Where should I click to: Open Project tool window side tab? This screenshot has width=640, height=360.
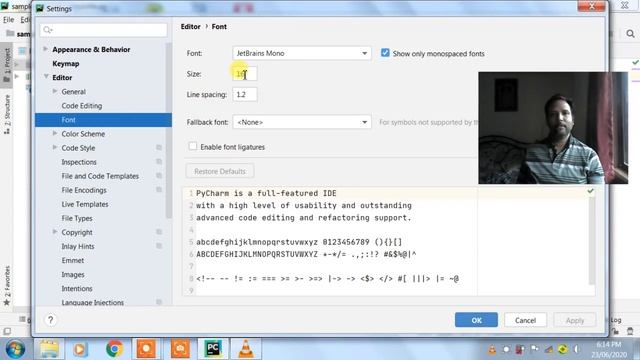click(7, 65)
